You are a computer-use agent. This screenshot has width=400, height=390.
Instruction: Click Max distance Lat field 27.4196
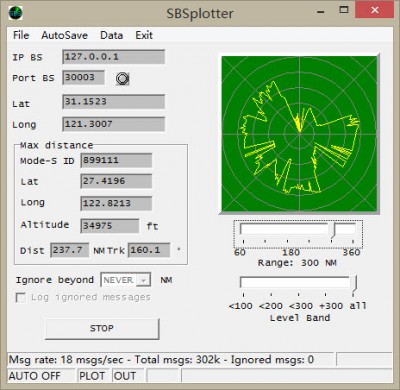click(x=116, y=181)
